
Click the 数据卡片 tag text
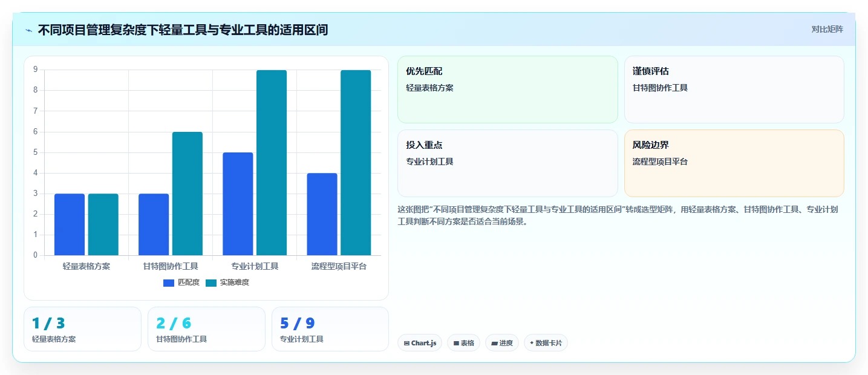(549, 343)
